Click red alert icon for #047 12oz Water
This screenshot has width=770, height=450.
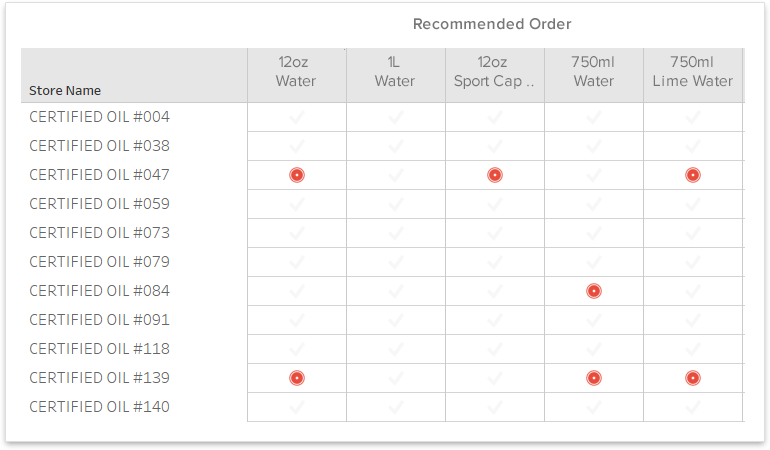click(297, 175)
